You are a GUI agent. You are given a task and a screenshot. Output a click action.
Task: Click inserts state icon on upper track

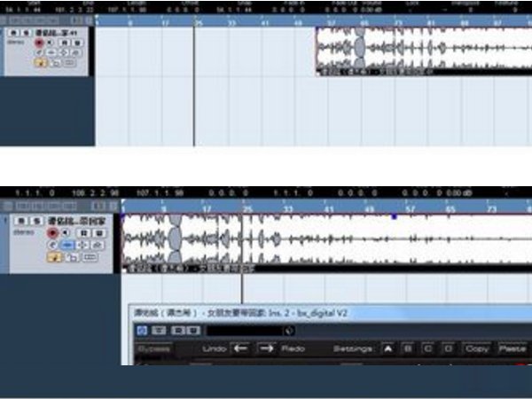pyautogui.click(x=51, y=52)
